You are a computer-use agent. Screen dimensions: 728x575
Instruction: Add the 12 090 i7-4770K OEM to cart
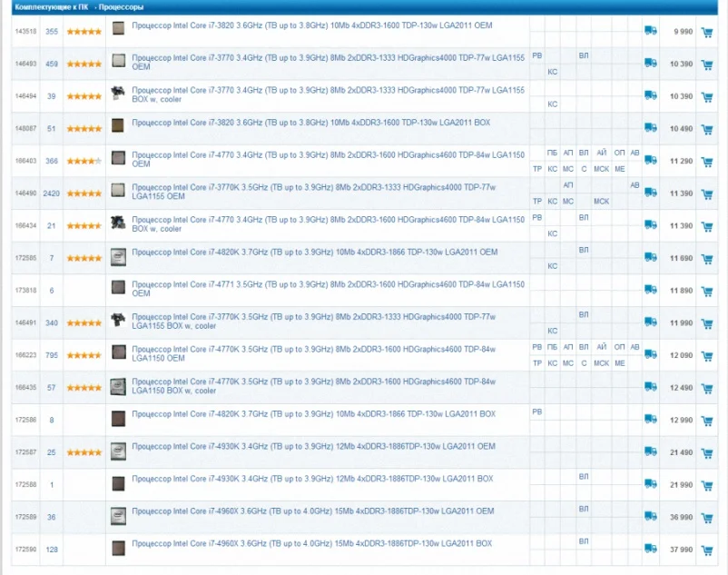(x=706, y=356)
